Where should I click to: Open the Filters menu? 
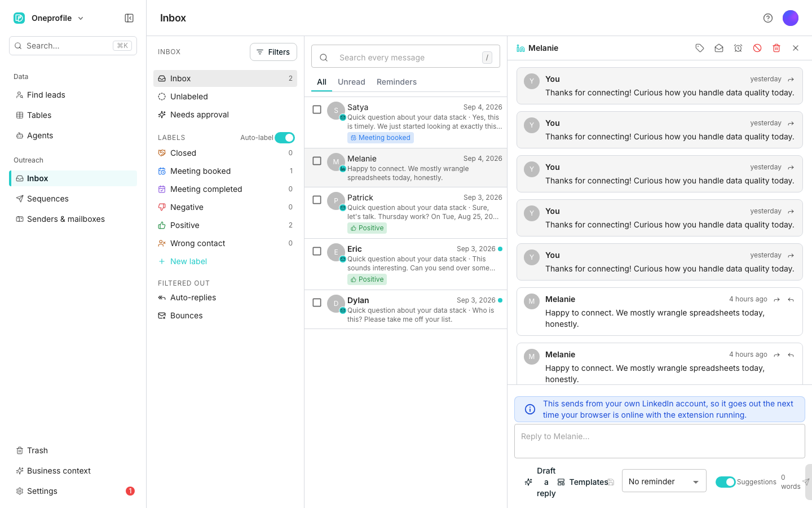click(x=273, y=52)
